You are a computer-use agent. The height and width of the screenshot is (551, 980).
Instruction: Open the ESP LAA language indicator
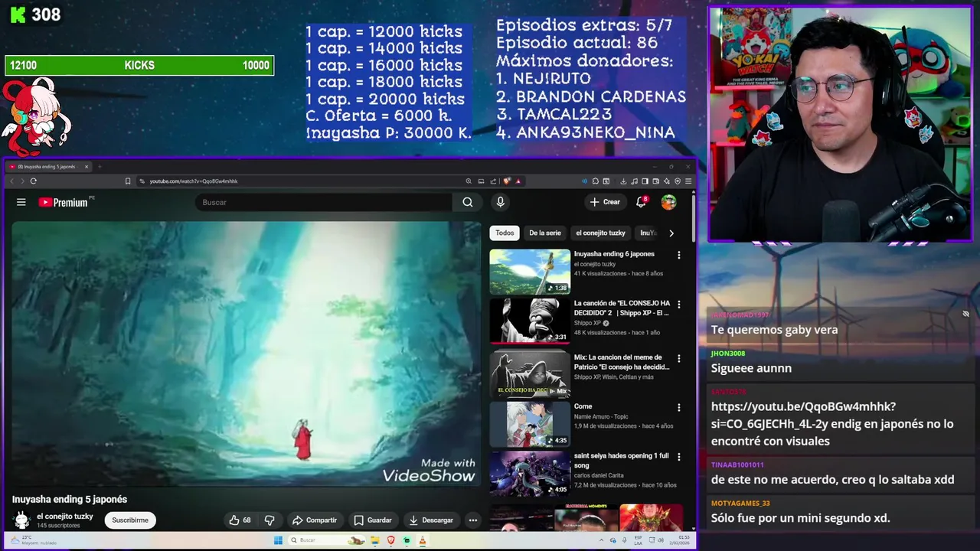point(638,540)
